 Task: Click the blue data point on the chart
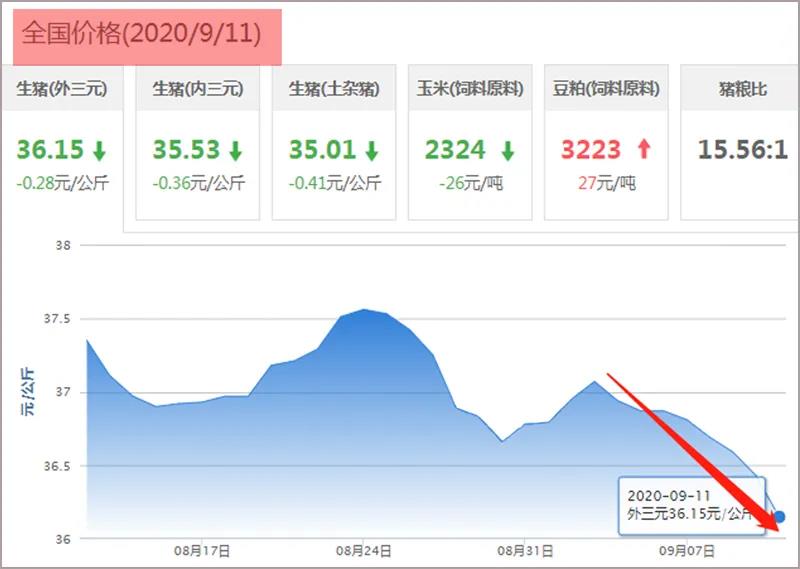(779, 516)
